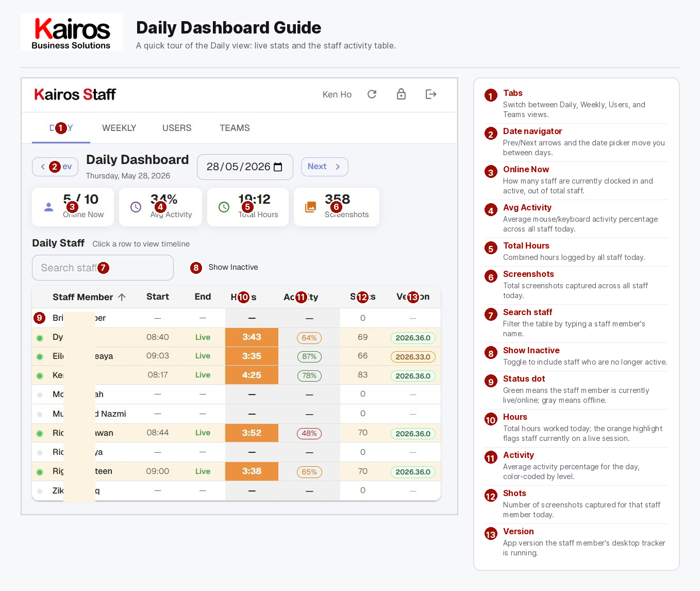The width and height of the screenshot is (700, 591).
Task: Click the 69 shots cell
Action: 363,337
